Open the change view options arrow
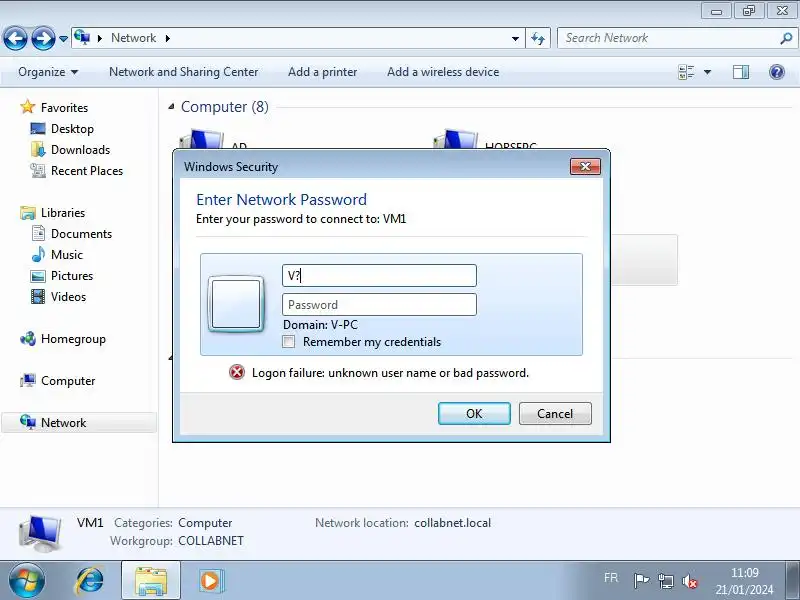Viewport: 800px width, 600px height. click(708, 72)
